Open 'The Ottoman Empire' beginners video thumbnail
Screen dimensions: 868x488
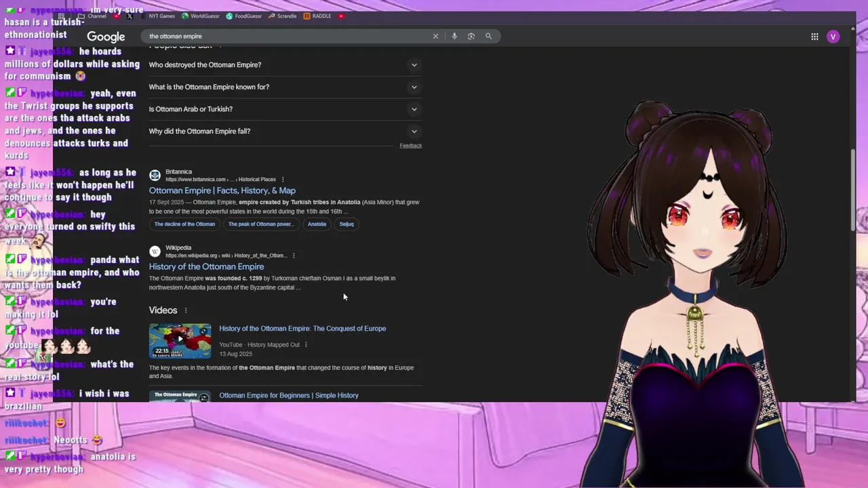180,396
